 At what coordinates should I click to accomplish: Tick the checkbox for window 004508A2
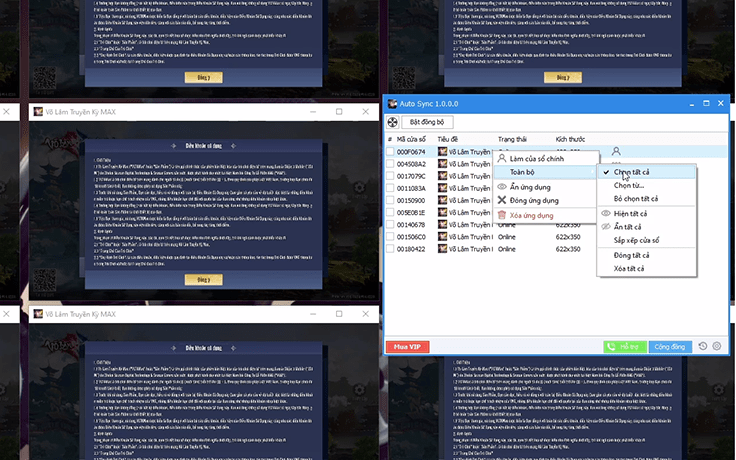pos(390,163)
